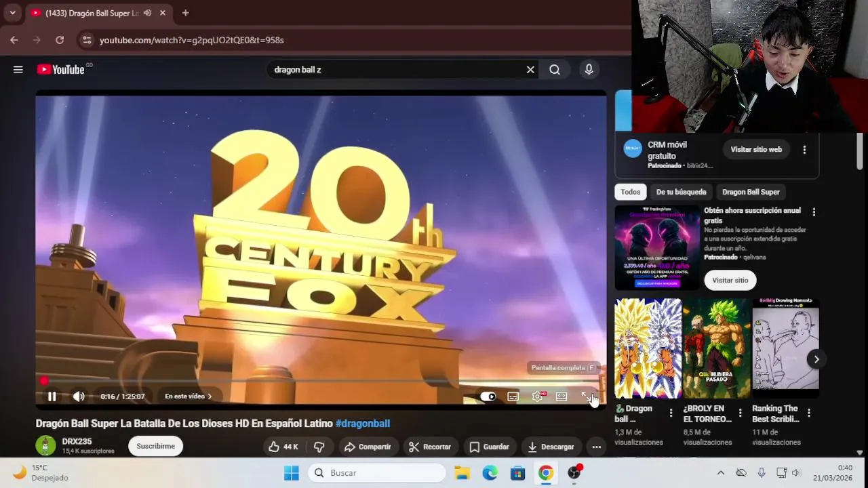Show hidden system tray icons

[721, 473]
